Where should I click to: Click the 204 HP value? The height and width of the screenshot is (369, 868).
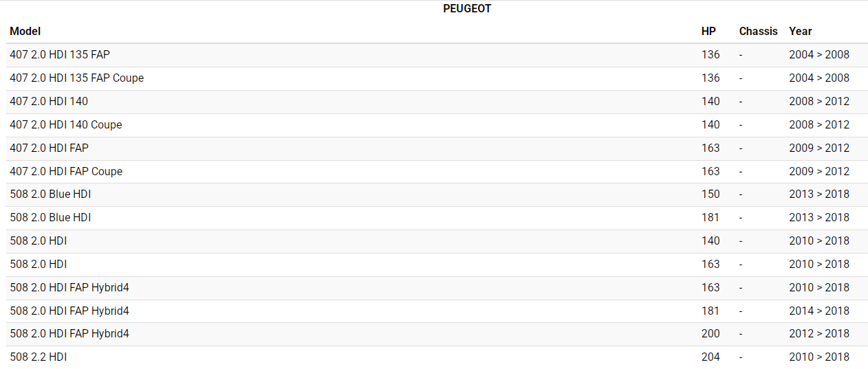(x=710, y=357)
